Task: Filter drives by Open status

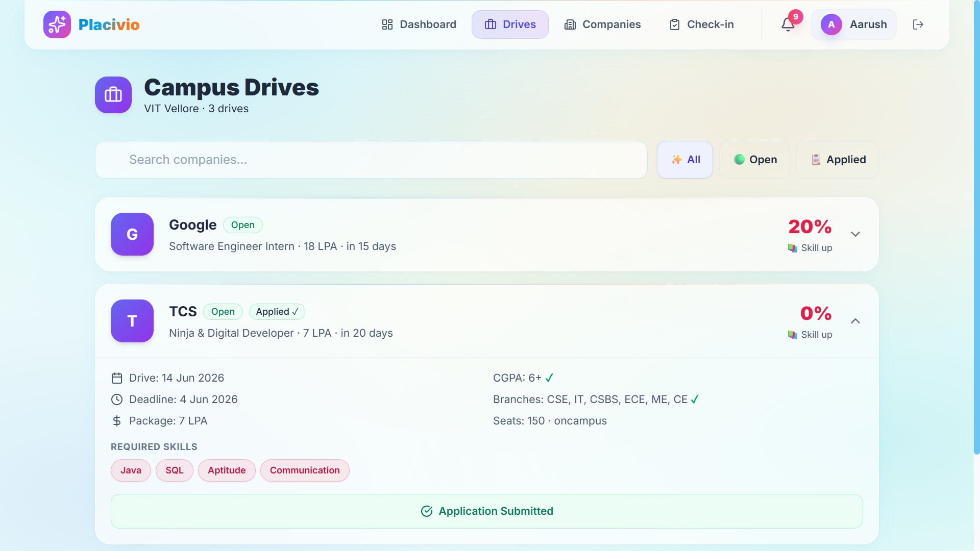Action: 755,160
